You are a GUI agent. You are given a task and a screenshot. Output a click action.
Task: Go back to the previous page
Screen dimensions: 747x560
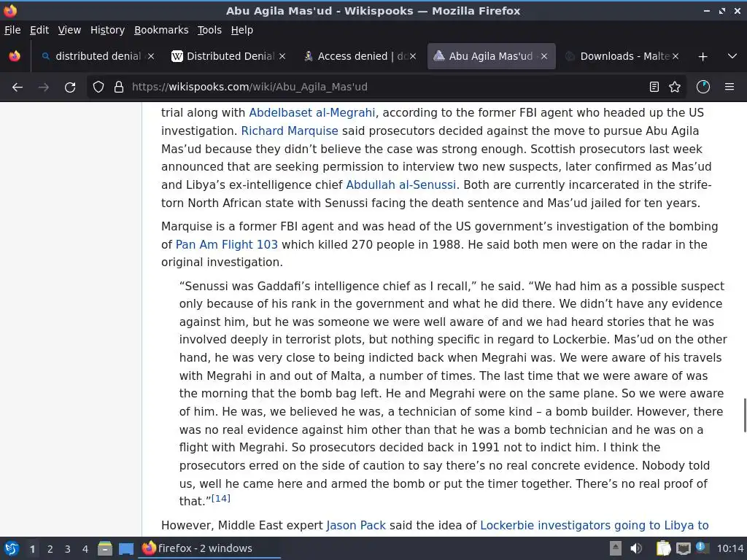click(18, 87)
